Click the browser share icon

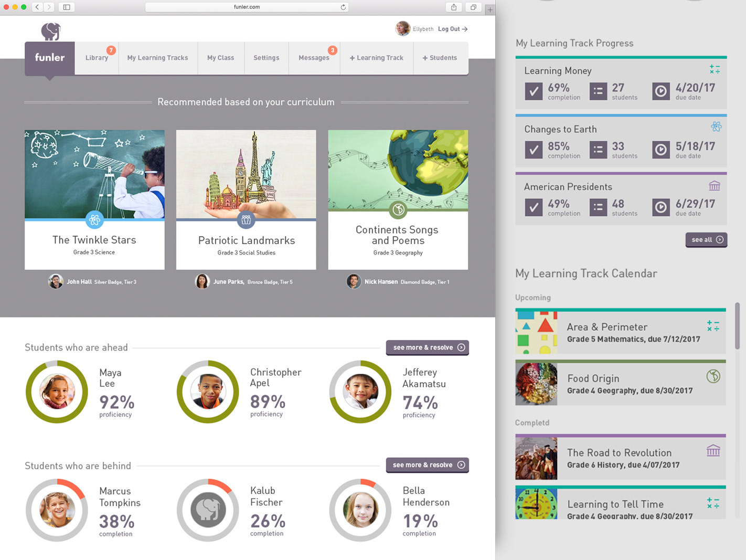[x=454, y=7]
